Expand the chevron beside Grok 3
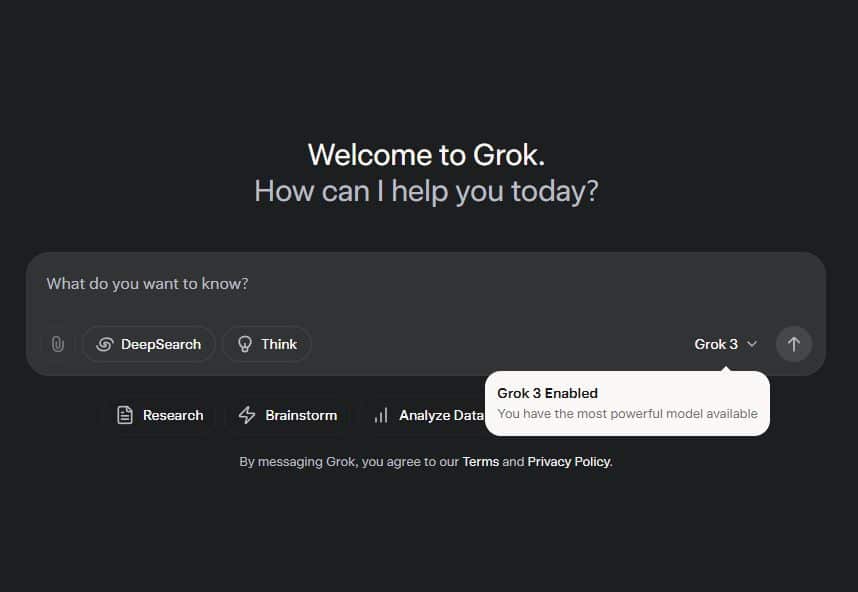The width and height of the screenshot is (858, 592). [752, 344]
